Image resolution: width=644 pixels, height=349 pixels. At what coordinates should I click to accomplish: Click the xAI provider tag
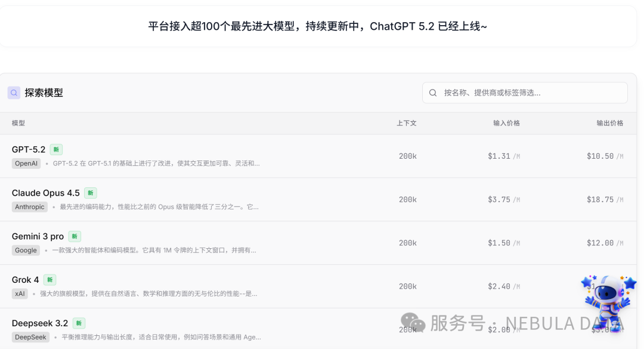click(x=20, y=294)
